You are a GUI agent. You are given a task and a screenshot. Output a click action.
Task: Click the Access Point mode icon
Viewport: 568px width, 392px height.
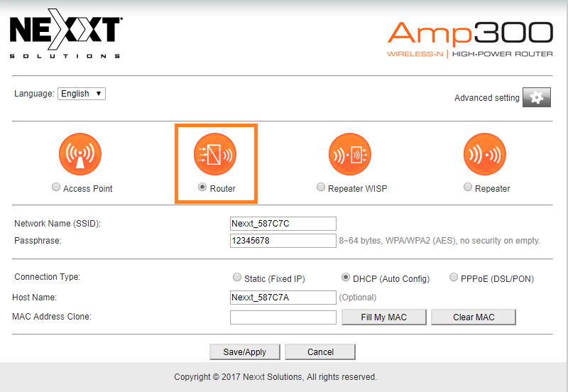click(x=80, y=154)
